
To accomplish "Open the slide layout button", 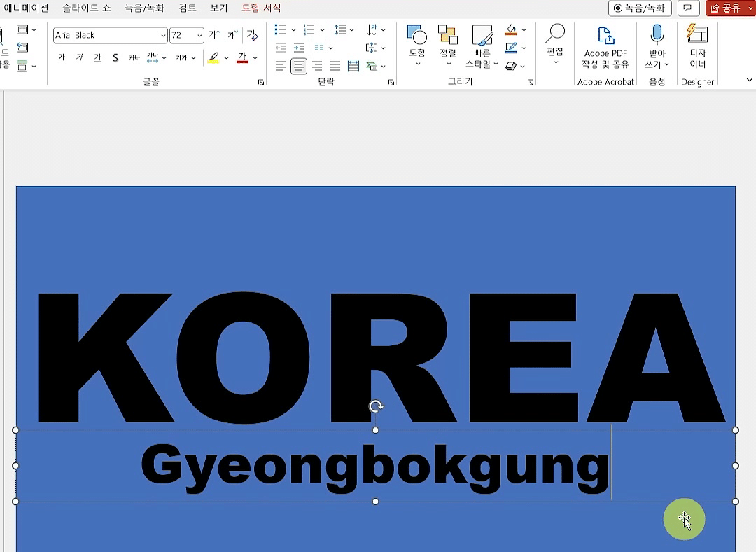I will pyautogui.click(x=26, y=30).
